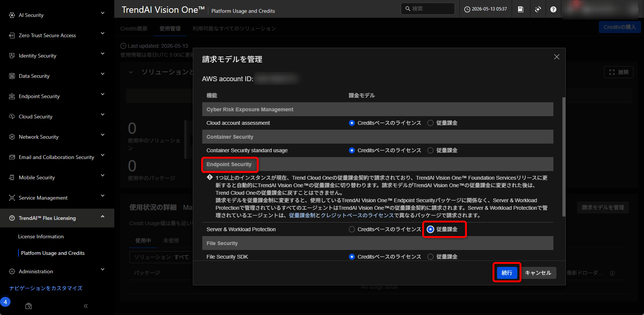Click the AI Security sidebar icon
Image resolution: width=644 pixels, height=315 pixels.
click(x=12, y=15)
